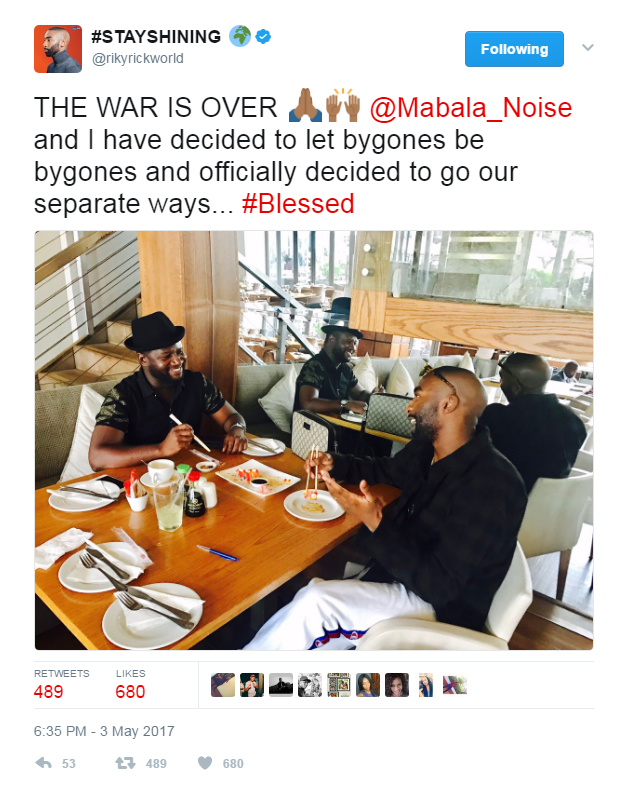The image size is (628, 794).
Task: Expand the tweet options chevron
Action: click(587, 48)
